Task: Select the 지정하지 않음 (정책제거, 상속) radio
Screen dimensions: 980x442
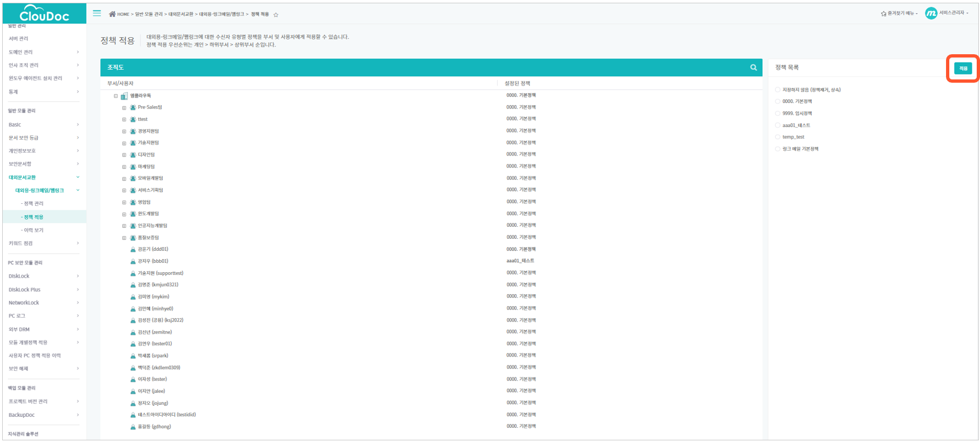Action: tap(778, 90)
